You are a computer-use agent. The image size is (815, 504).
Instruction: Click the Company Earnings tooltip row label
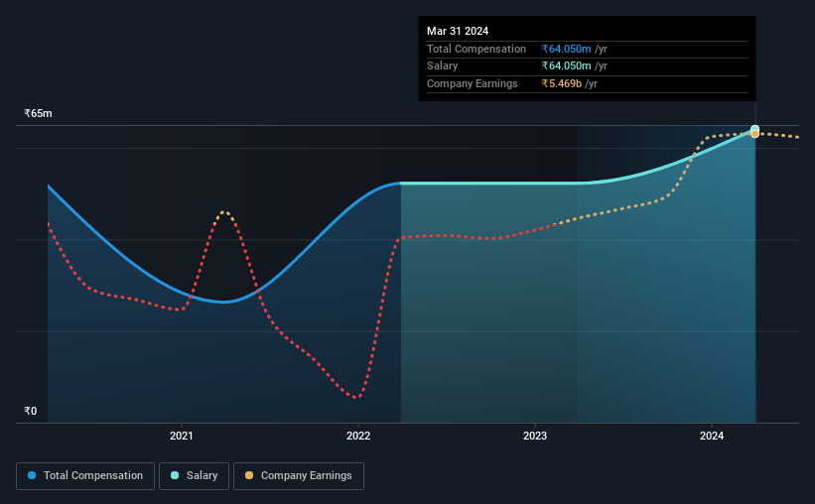472,83
